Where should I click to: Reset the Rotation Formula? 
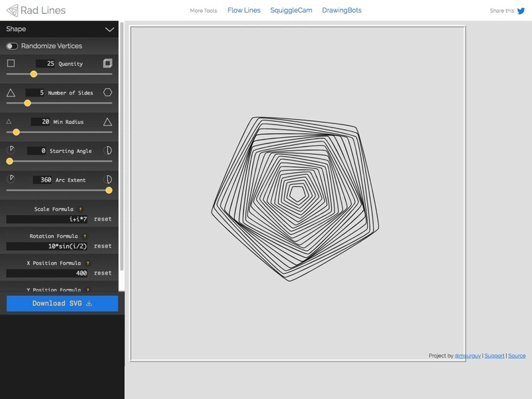[x=103, y=246]
